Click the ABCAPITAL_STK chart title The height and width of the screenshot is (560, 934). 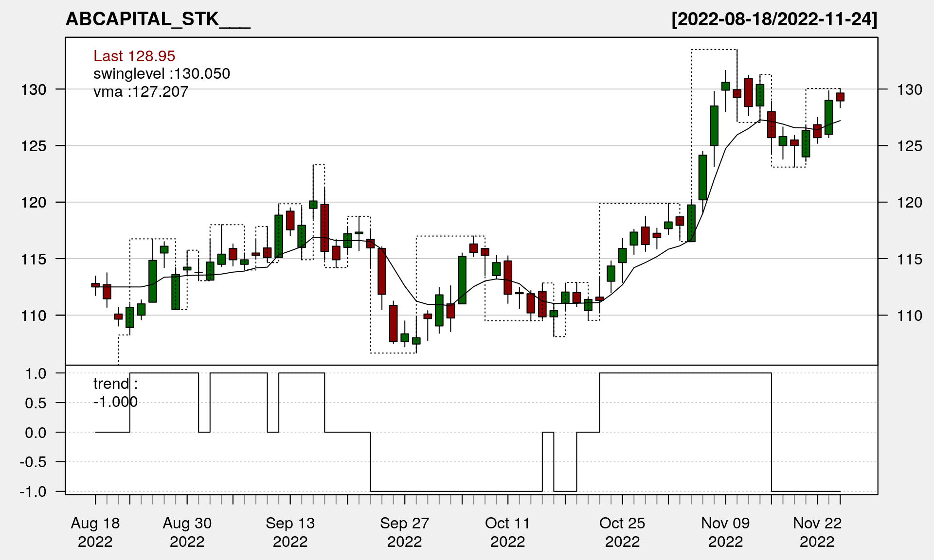pos(158,19)
